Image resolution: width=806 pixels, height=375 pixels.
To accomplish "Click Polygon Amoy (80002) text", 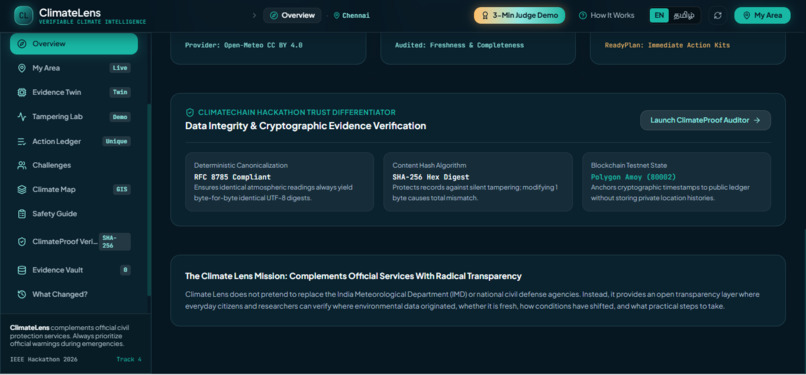I will (x=633, y=177).
